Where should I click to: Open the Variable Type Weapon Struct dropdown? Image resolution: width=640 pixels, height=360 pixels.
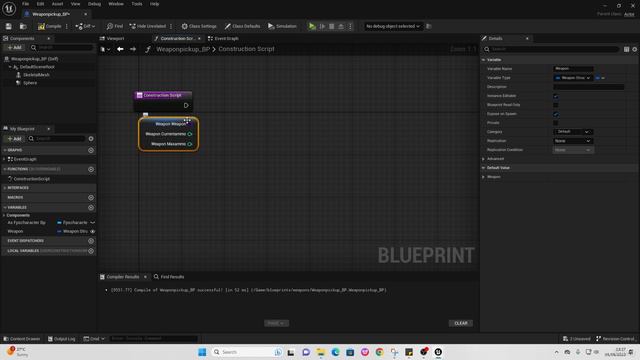(x=573, y=78)
